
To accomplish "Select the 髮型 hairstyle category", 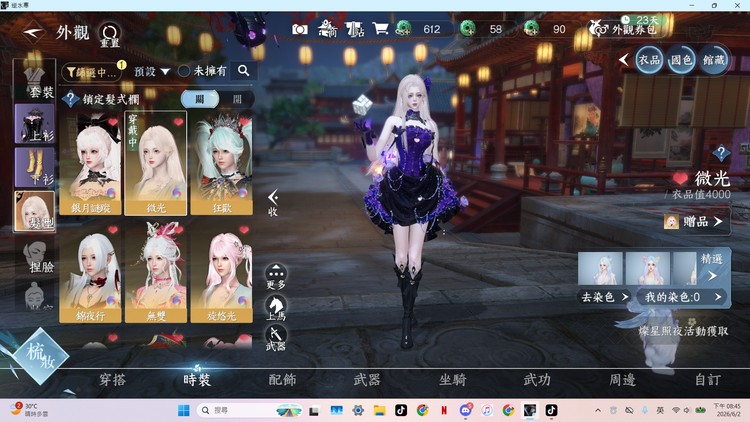I will coord(34,211).
